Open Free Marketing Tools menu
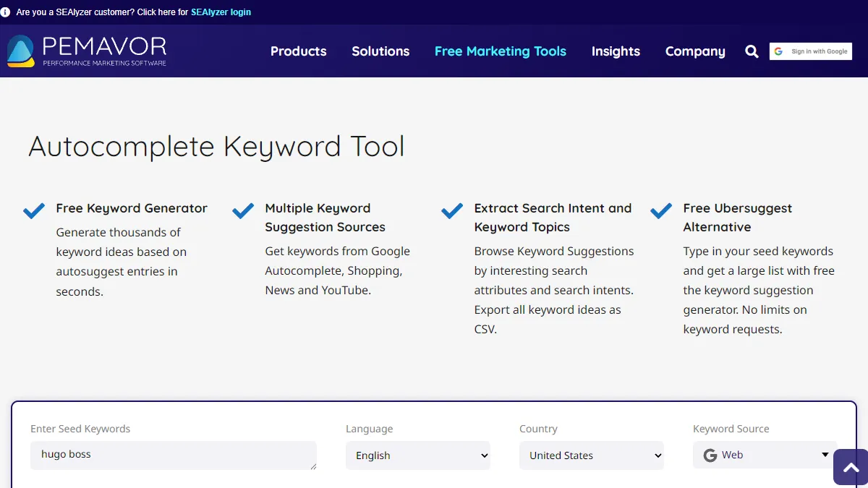The width and height of the screenshot is (868, 488). pyautogui.click(x=501, y=51)
